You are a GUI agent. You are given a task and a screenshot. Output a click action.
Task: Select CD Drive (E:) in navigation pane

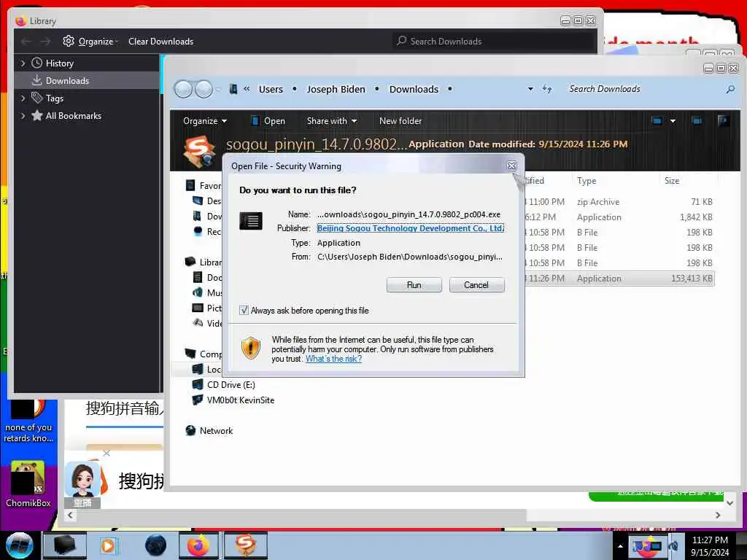click(x=231, y=385)
